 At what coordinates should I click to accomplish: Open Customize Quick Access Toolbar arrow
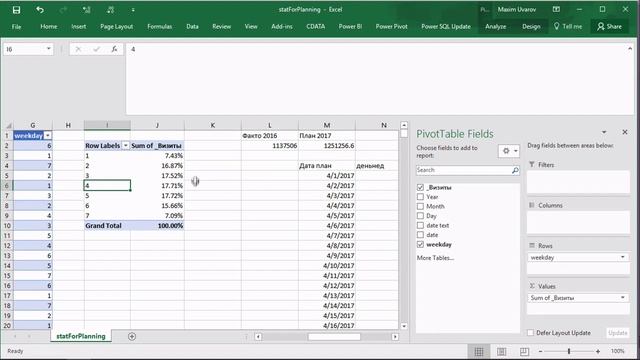tap(133, 10)
